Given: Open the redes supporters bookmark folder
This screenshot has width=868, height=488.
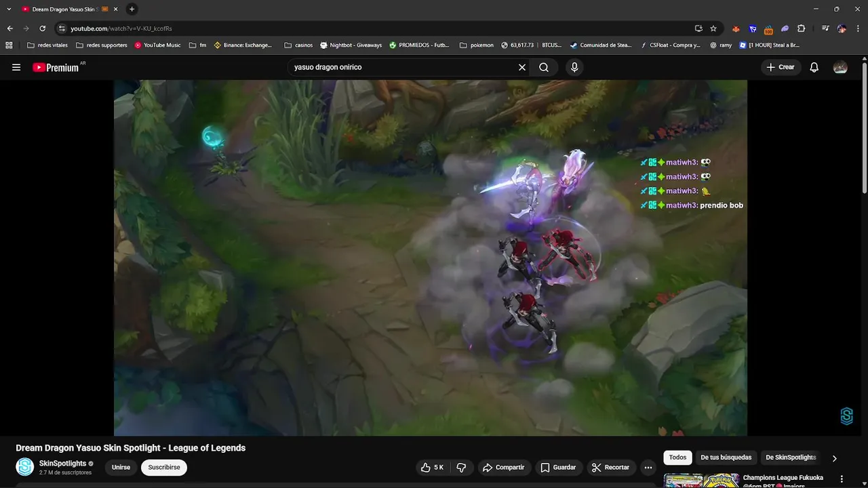Looking at the screenshot, I should pyautogui.click(x=102, y=45).
